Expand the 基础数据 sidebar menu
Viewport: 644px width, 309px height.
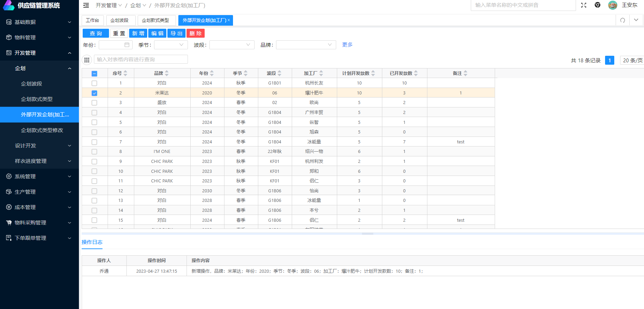click(39, 22)
